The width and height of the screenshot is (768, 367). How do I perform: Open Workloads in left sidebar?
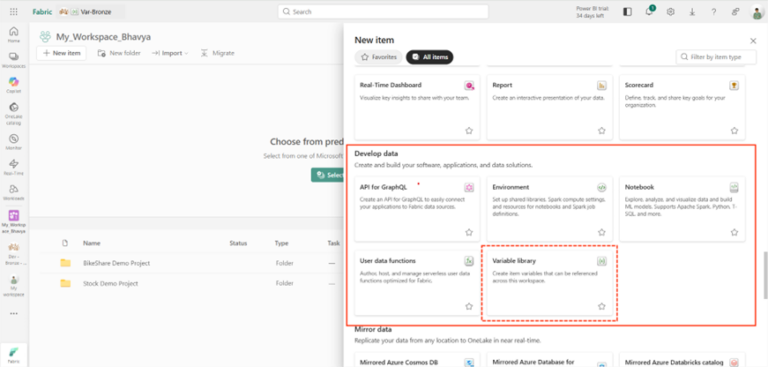click(x=14, y=193)
